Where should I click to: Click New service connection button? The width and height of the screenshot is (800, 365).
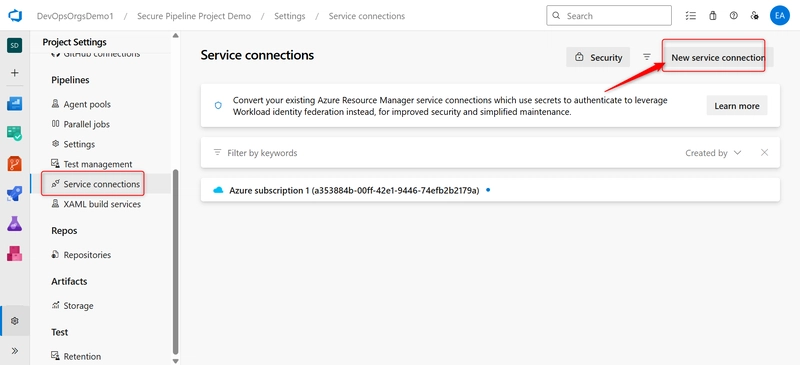718,57
